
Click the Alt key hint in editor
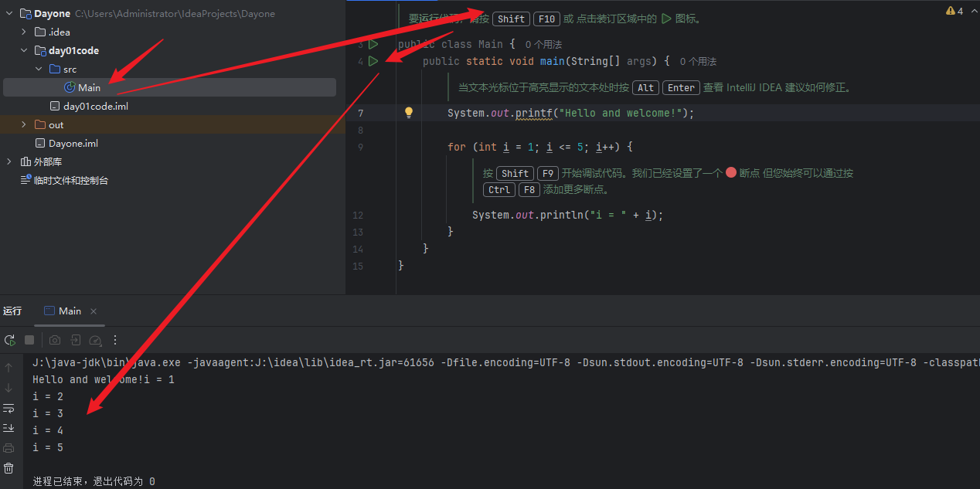click(646, 88)
